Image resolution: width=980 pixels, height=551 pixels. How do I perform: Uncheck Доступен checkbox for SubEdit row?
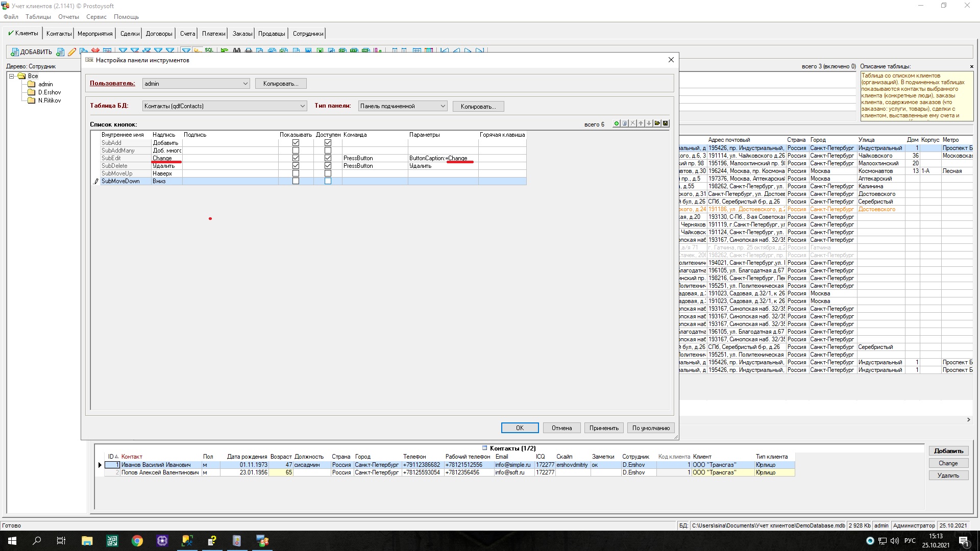click(328, 158)
